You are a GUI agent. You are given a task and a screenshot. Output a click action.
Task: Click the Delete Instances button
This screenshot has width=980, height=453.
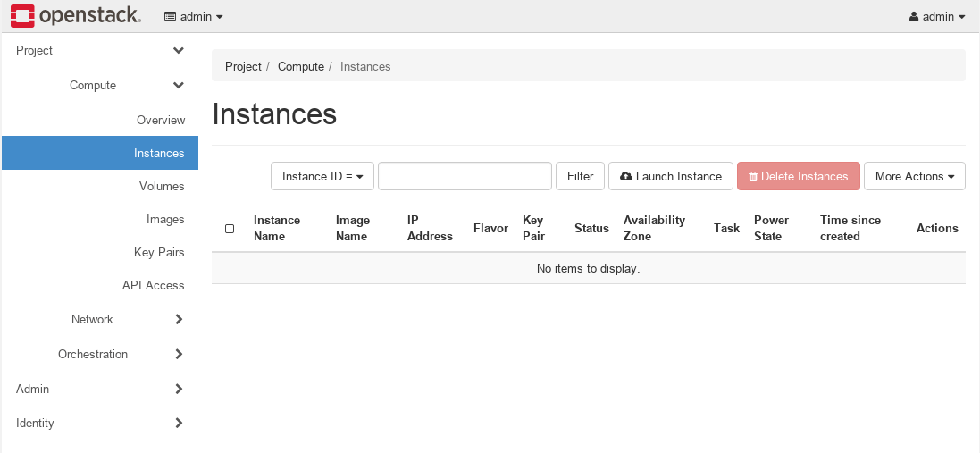(798, 176)
